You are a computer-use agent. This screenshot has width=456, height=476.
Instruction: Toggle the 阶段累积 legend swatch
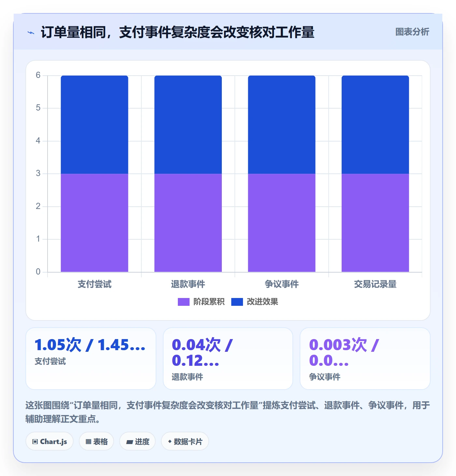tap(183, 302)
